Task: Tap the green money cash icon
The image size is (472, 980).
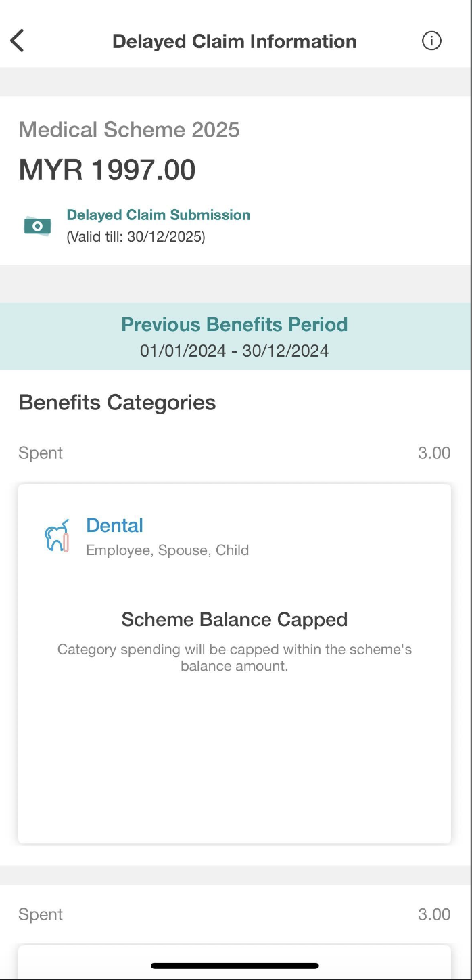Action: [37, 226]
